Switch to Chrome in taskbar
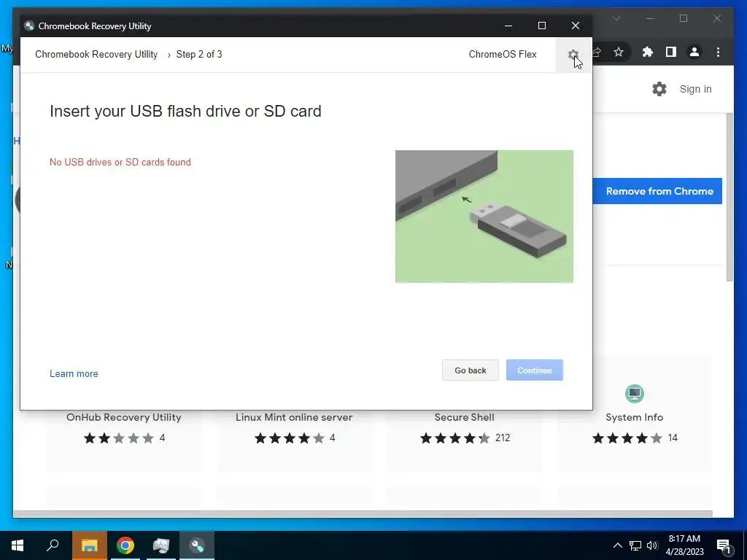This screenshot has width=747, height=560. click(x=125, y=545)
